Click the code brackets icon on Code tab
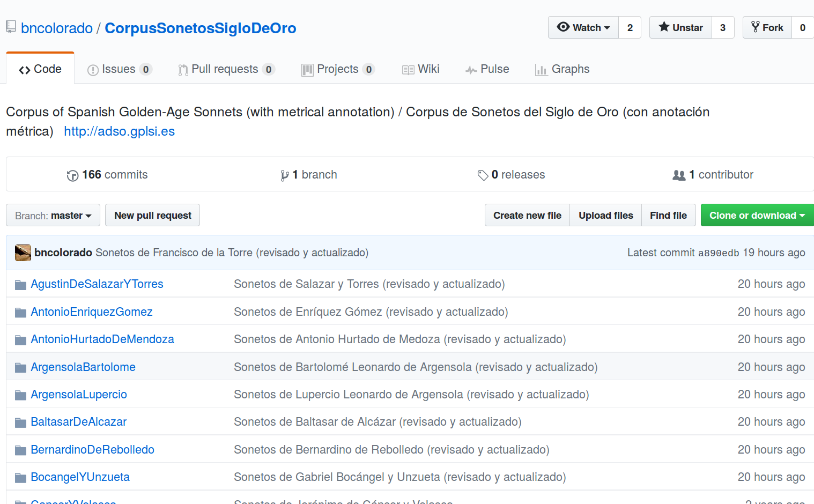Screen dimensions: 814x504 [25, 70]
